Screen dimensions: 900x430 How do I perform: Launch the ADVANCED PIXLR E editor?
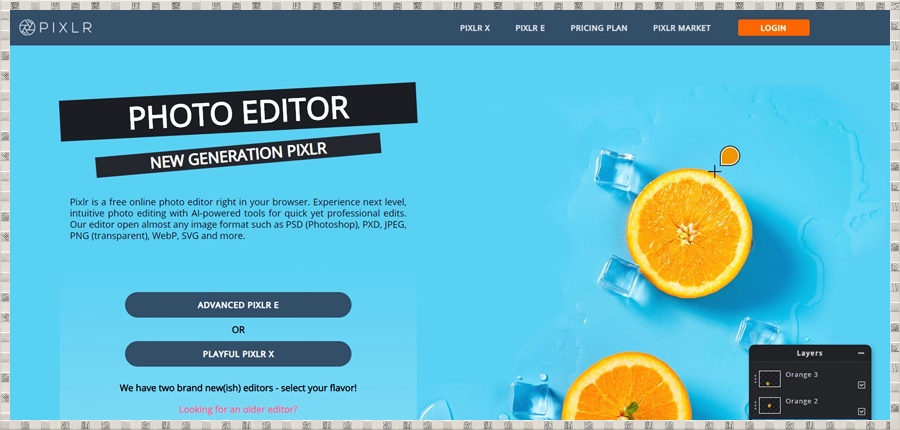point(238,305)
